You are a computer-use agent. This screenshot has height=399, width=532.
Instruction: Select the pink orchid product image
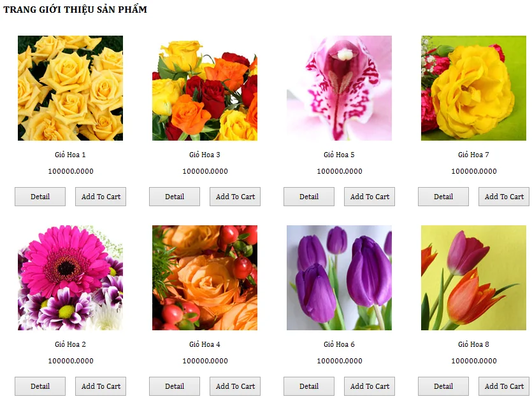(x=340, y=88)
